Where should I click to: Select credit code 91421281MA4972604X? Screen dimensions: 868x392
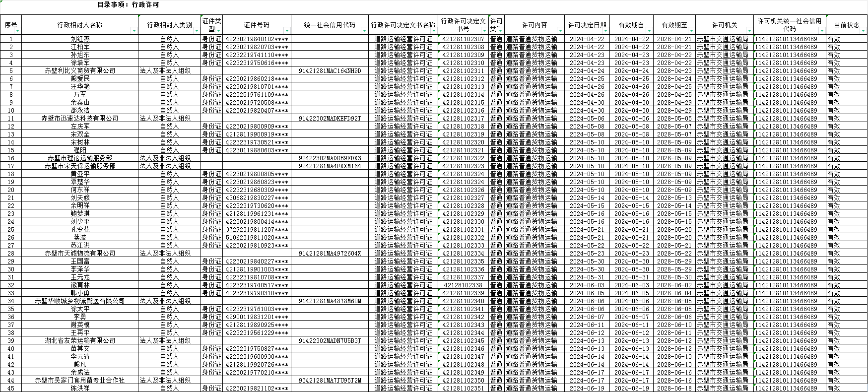click(330, 253)
